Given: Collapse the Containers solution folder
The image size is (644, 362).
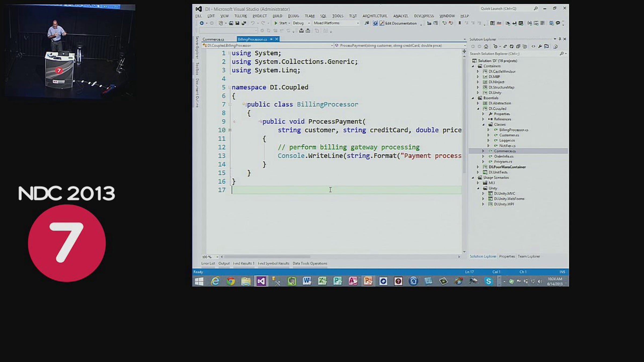Looking at the screenshot, I should [473, 66].
